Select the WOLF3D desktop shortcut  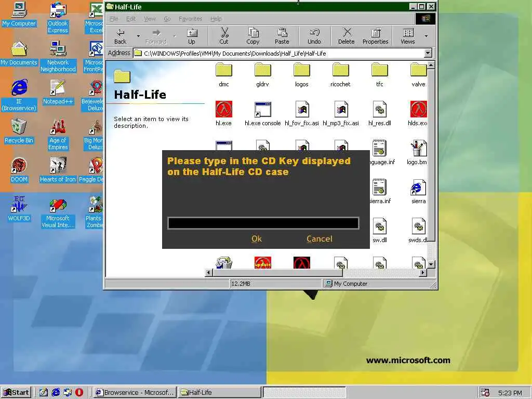coord(19,209)
